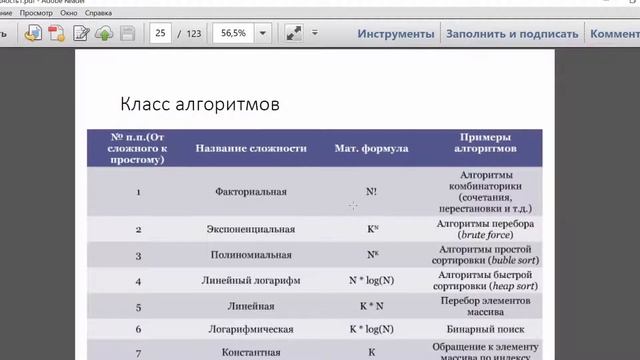Click the formula cell K * N
Image resolution: width=640 pixels, height=360 pixels.
tap(371, 306)
